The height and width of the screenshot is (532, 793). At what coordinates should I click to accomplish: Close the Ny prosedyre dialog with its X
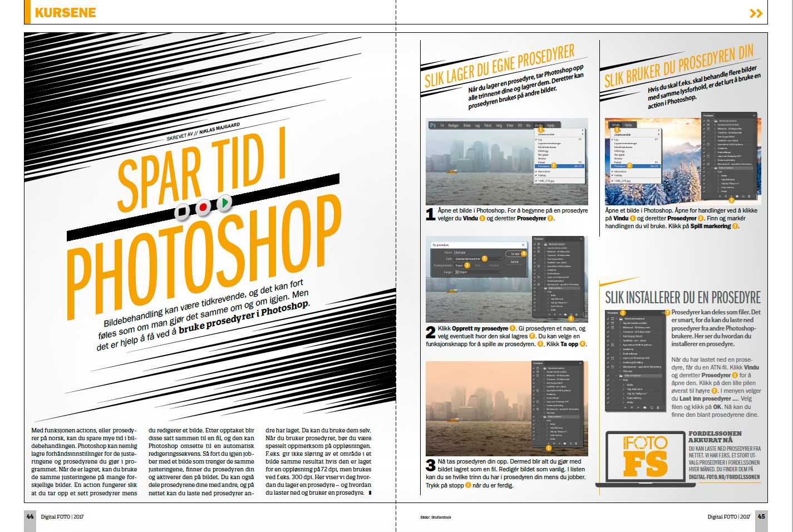coord(523,245)
